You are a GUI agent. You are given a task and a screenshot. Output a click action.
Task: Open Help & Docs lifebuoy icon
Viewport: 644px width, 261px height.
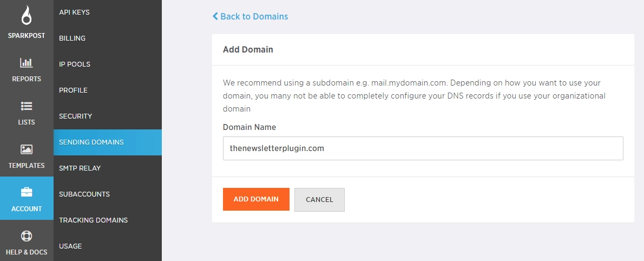(27, 236)
